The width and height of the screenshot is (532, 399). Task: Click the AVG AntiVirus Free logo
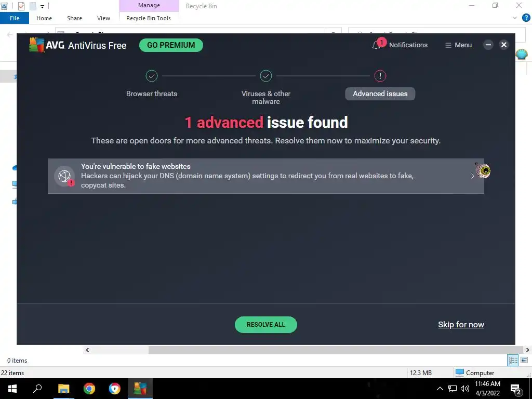tap(78, 45)
